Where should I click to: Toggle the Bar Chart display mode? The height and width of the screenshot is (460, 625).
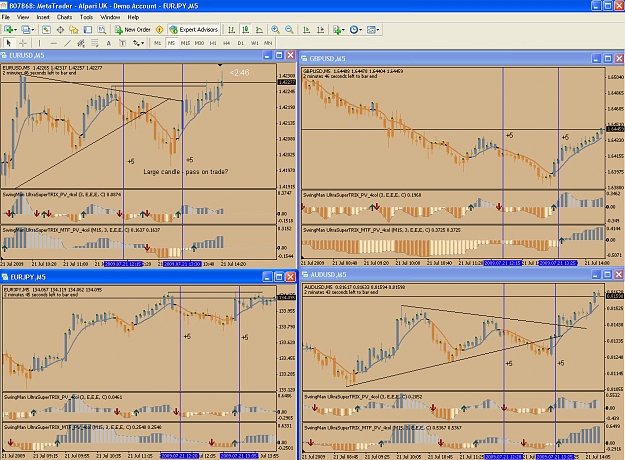point(231,29)
